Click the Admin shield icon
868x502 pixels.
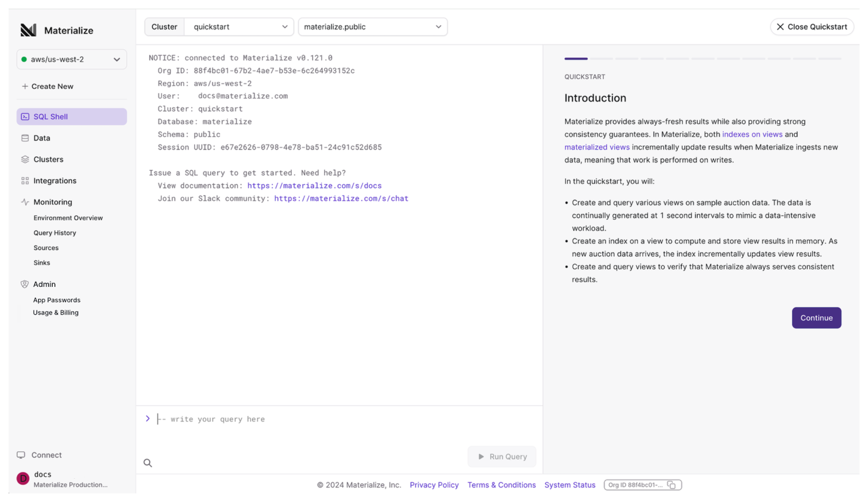[25, 284]
